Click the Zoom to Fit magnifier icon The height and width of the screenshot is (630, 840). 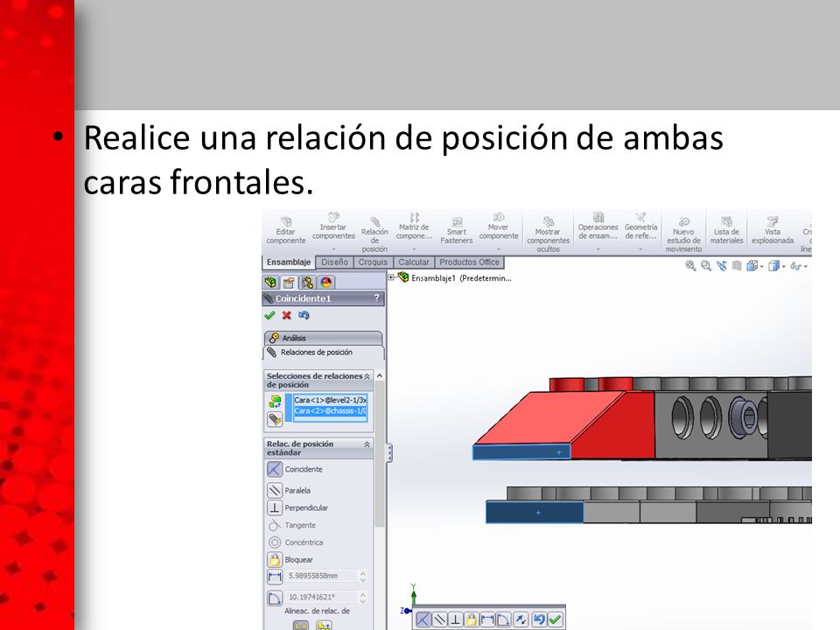pyautogui.click(x=690, y=266)
